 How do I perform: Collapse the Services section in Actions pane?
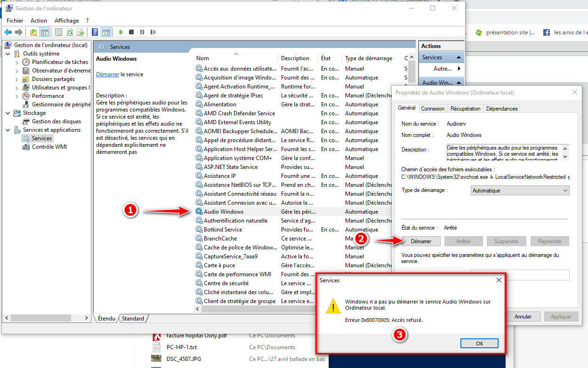point(459,57)
